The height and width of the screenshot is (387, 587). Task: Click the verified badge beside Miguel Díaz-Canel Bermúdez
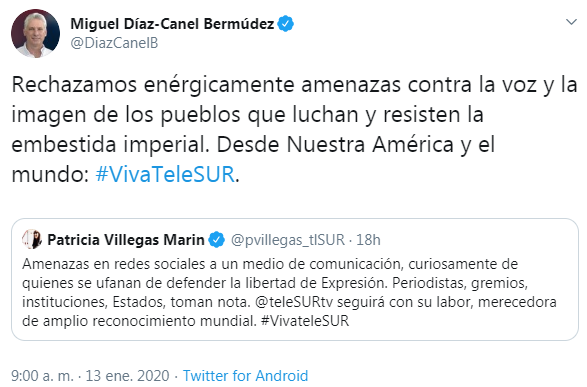(286, 24)
